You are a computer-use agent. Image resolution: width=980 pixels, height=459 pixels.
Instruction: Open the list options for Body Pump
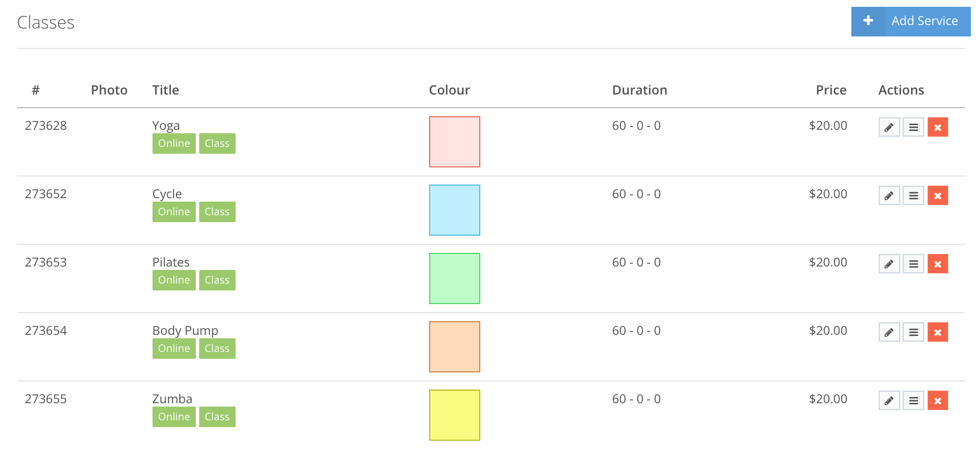tap(913, 331)
